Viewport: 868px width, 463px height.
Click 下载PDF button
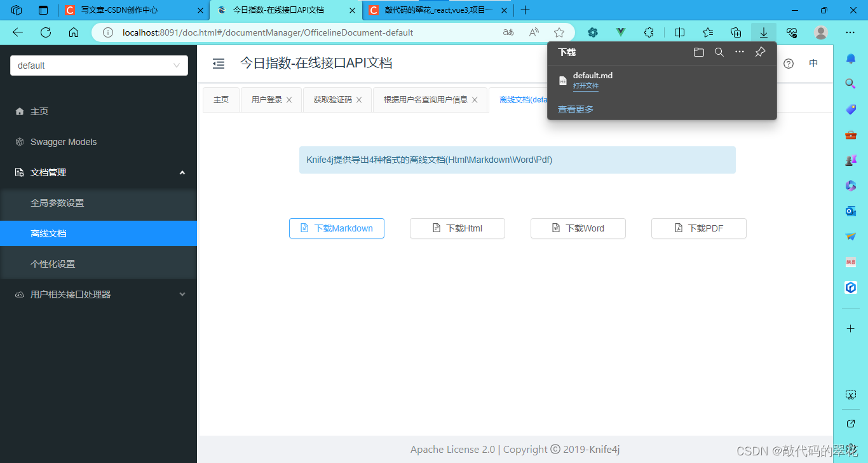pos(699,228)
